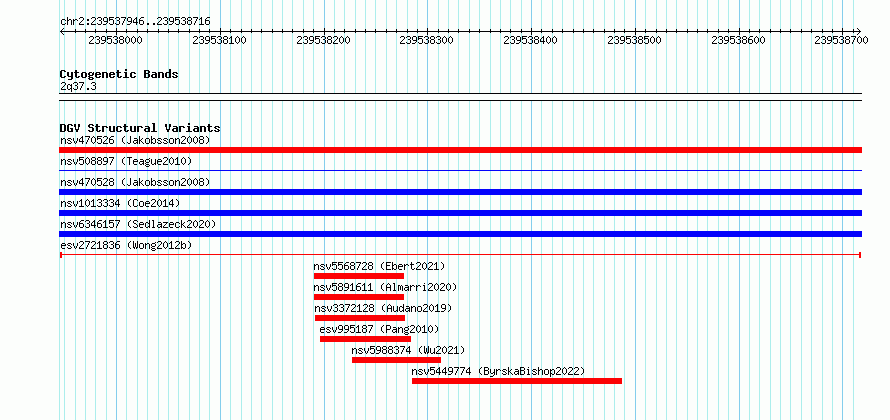
Task: Click the red bar for nsv5568728
Action: click(x=359, y=276)
